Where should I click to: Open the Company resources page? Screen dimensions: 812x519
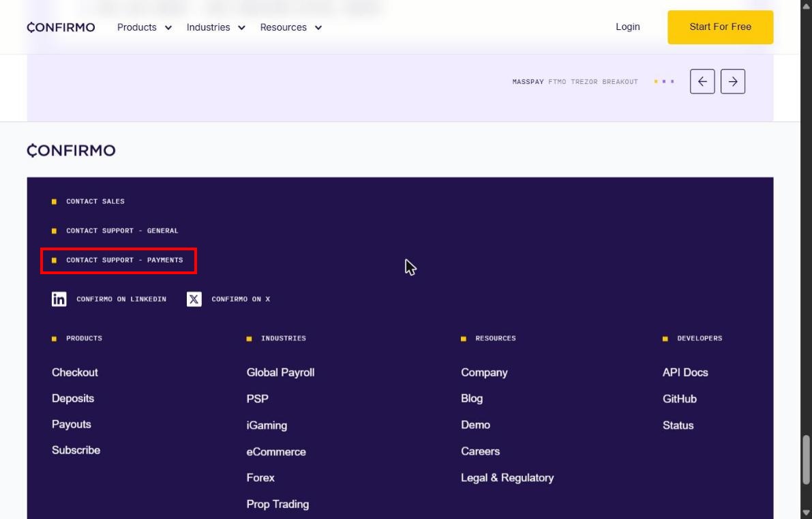(x=484, y=372)
